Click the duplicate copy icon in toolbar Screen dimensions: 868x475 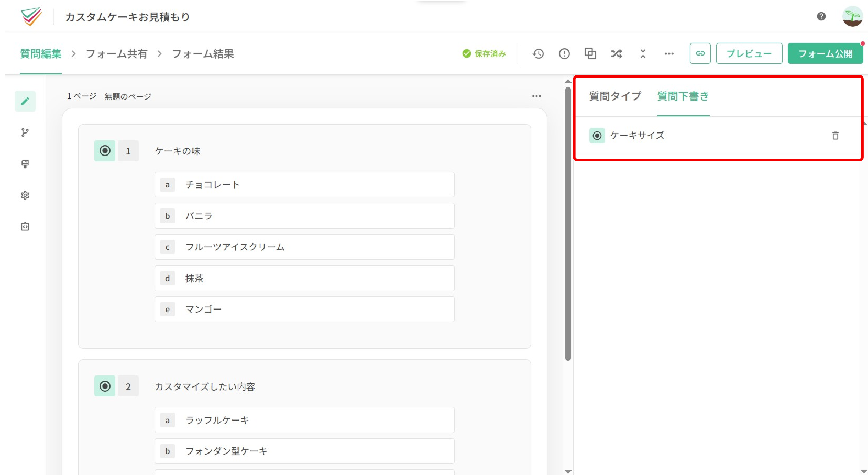coord(590,53)
